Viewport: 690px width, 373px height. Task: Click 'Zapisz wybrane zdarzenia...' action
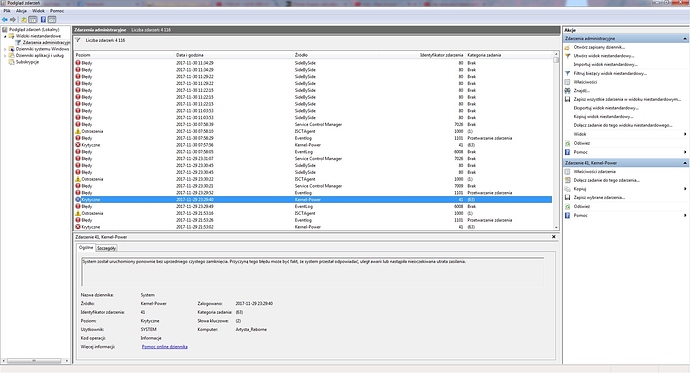click(599, 197)
